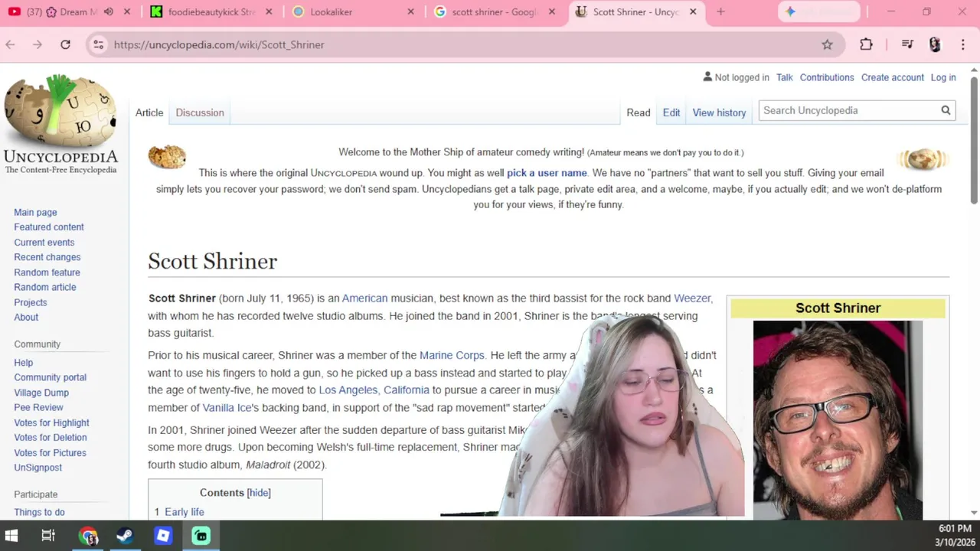
Task: Open Pee Review link
Action: [x=38, y=407]
